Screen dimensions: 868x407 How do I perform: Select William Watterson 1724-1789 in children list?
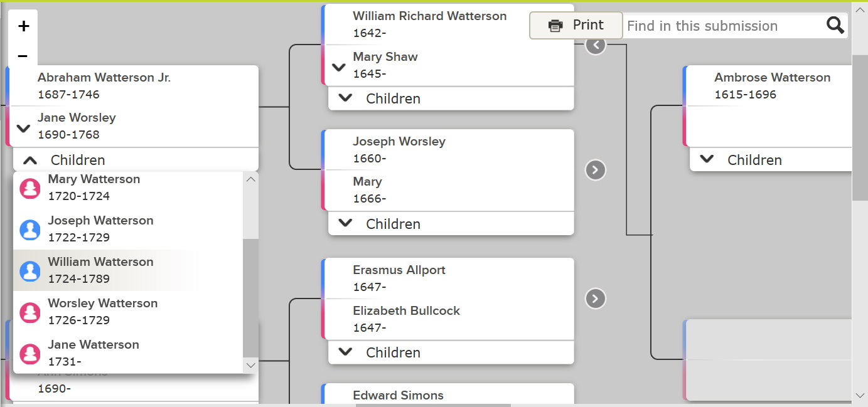(x=100, y=270)
